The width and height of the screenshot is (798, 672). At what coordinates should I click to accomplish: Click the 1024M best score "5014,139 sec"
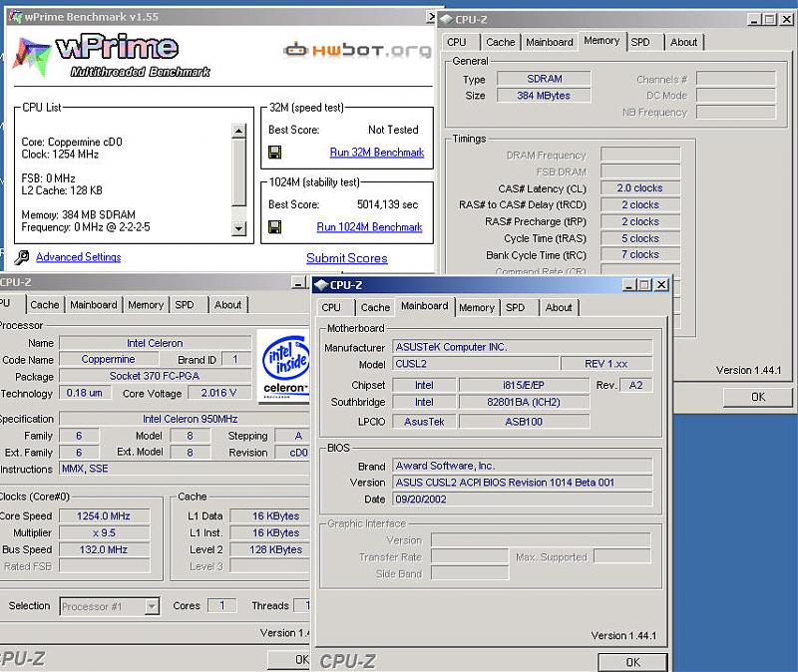(387, 204)
